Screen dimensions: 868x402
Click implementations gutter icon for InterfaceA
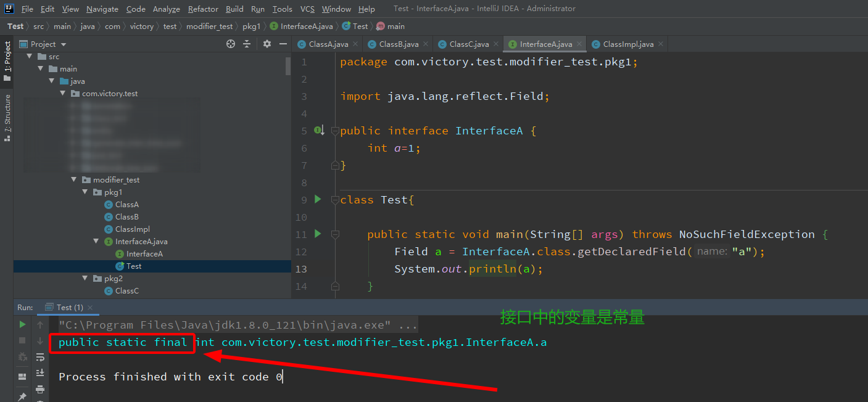(x=319, y=130)
